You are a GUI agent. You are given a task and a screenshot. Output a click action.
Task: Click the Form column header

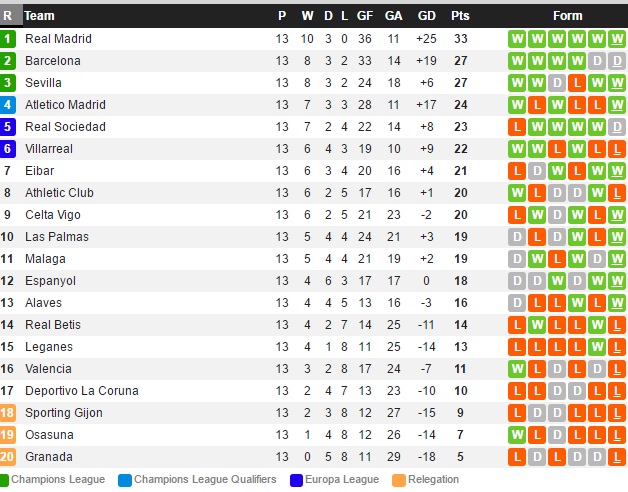[x=567, y=16]
